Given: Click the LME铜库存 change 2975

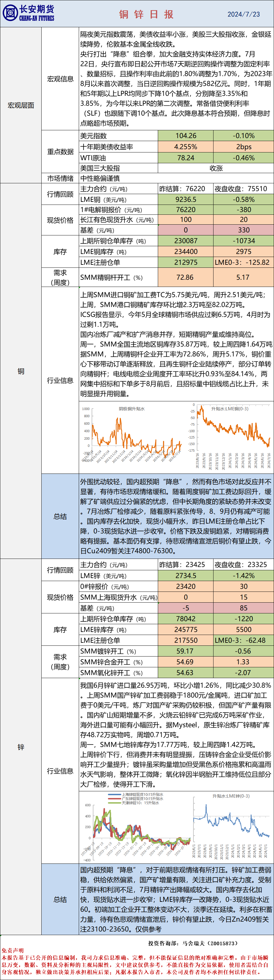Looking at the screenshot, I should (x=243, y=252).
